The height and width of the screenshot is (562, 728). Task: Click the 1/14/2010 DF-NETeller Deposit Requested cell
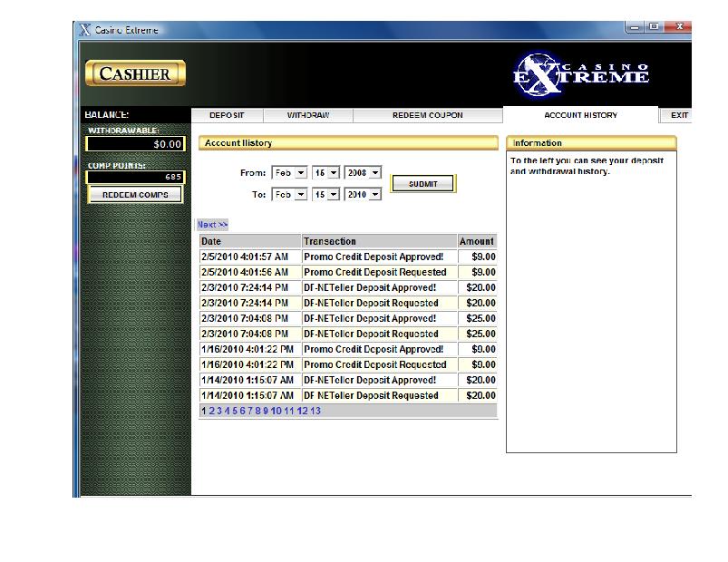[x=379, y=395]
